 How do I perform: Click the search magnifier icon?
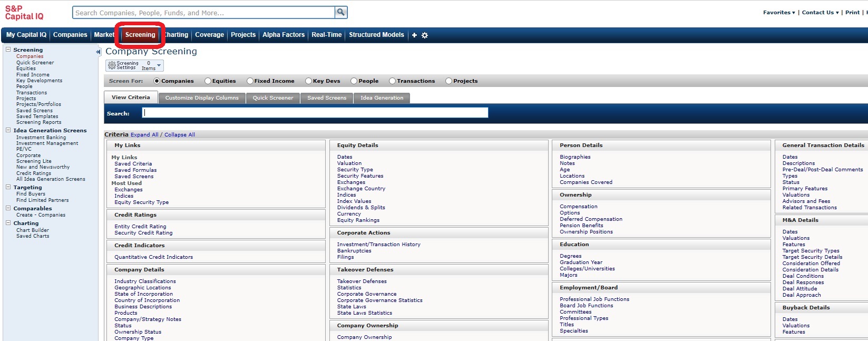(x=341, y=12)
